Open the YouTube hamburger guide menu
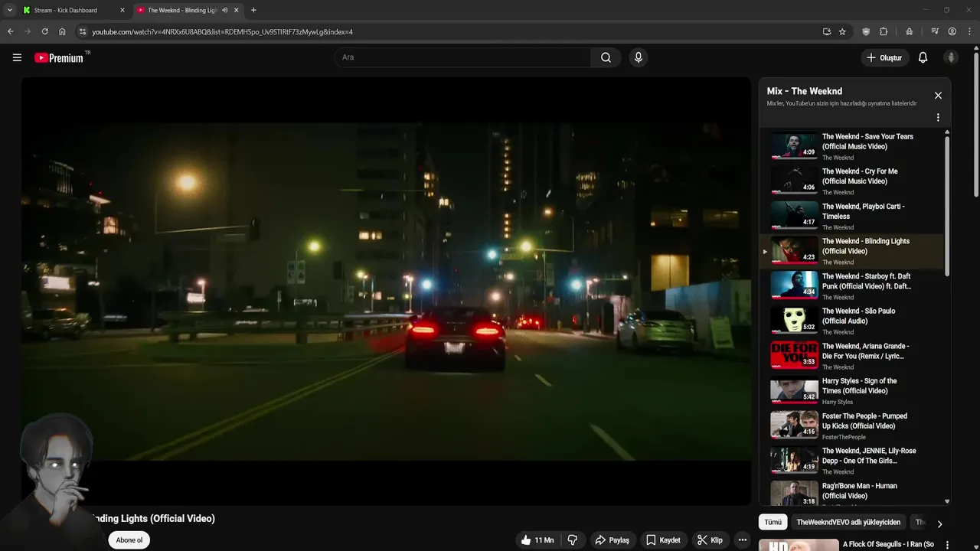The height and width of the screenshot is (551, 980). pyautogui.click(x=17, y=57)
